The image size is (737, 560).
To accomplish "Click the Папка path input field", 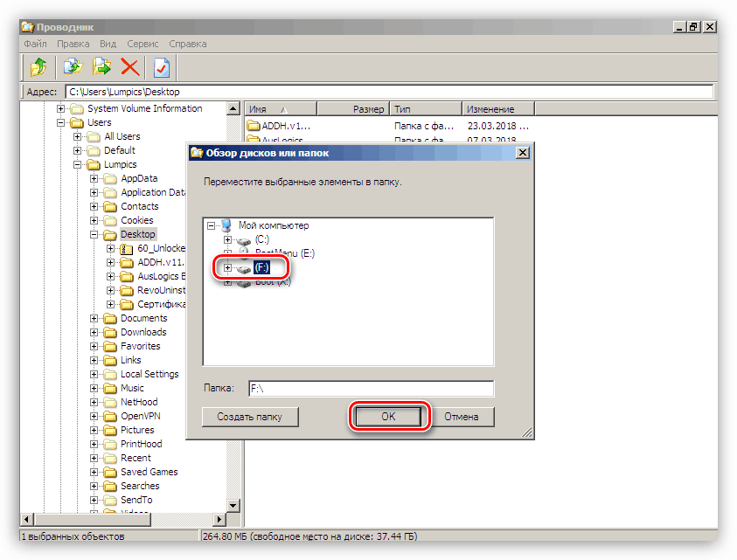I will 372,389.
